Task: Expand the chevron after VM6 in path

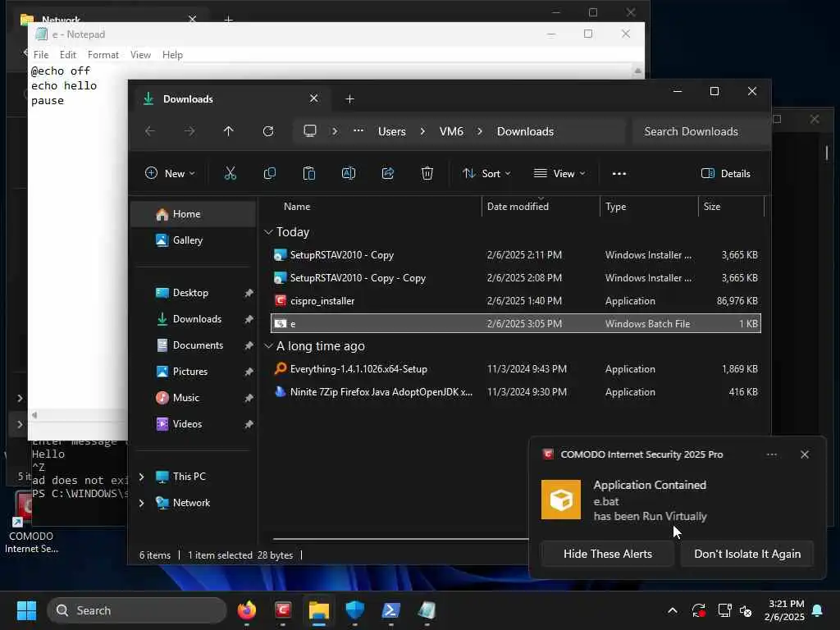Action: pos(479,131)
